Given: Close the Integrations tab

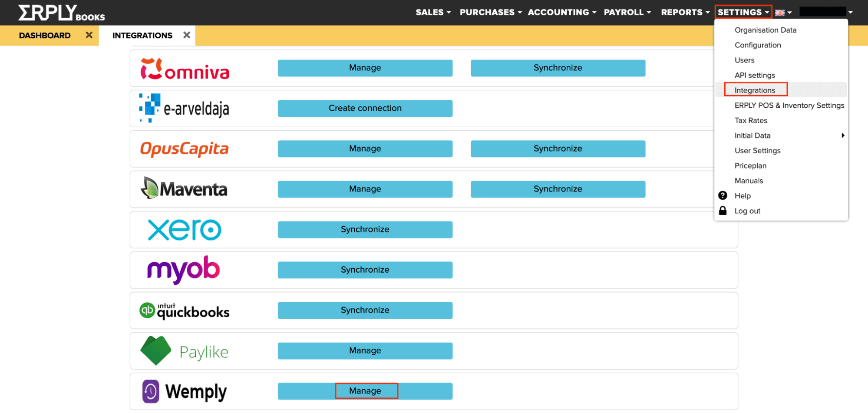Looking at the screenshot, I should 187,35.
